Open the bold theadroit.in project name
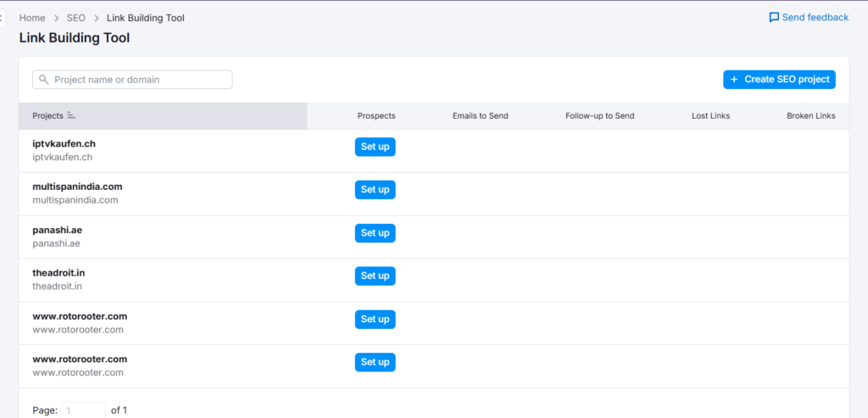Viewport: 868px width, 418px height. click(58, 273)
